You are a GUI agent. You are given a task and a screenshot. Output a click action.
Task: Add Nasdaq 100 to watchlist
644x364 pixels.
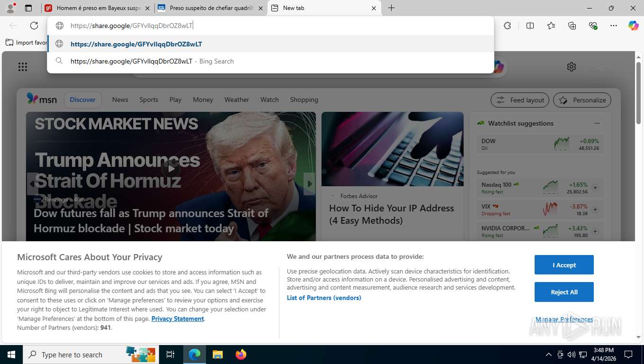(x=595, y=188)
